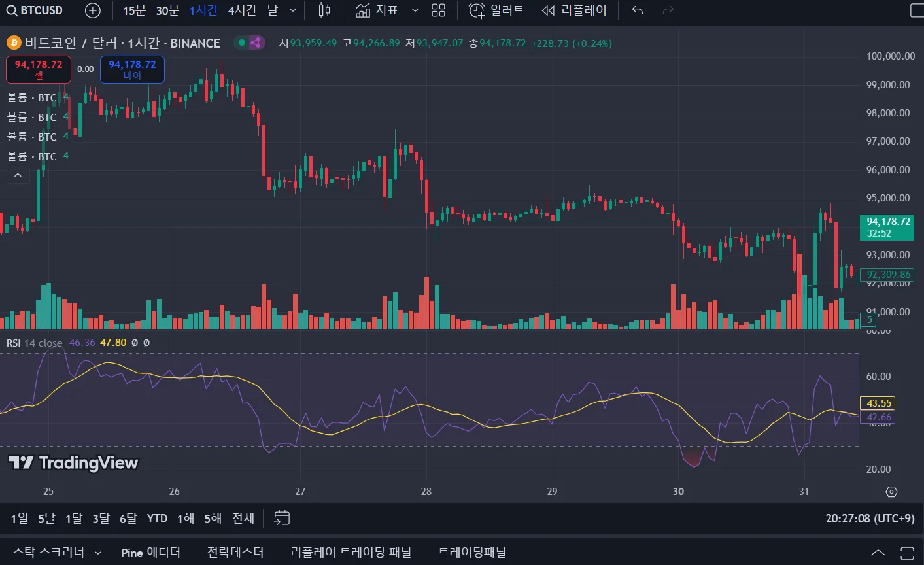Set the date range to YTD

pos(157,518)
